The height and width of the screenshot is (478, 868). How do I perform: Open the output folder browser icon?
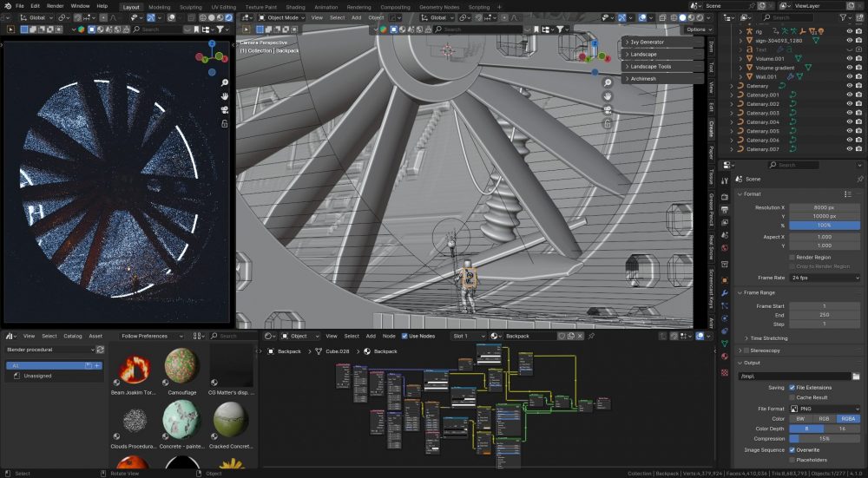point(856,376)
